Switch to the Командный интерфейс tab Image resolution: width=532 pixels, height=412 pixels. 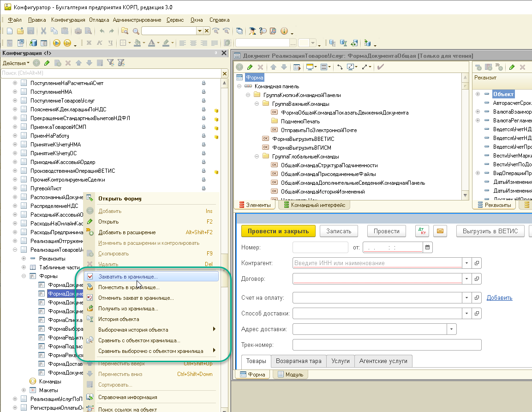click(316, 205)
